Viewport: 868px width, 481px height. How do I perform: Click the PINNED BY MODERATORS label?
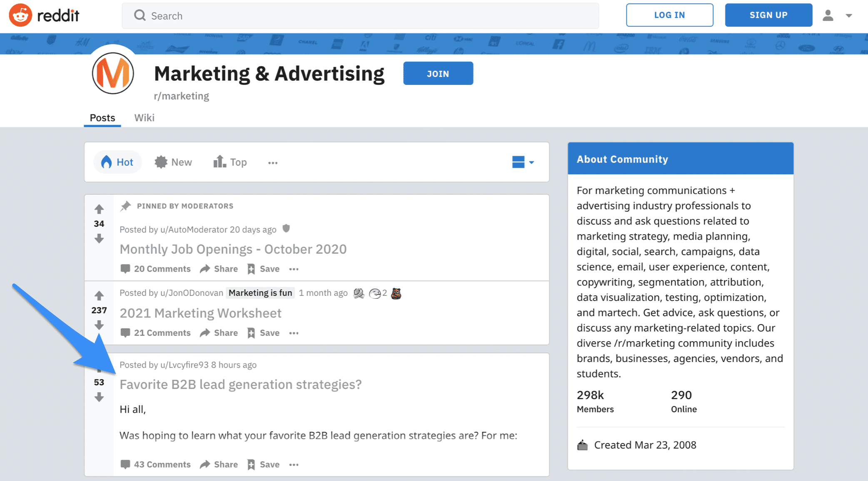[x=185, y=206]
